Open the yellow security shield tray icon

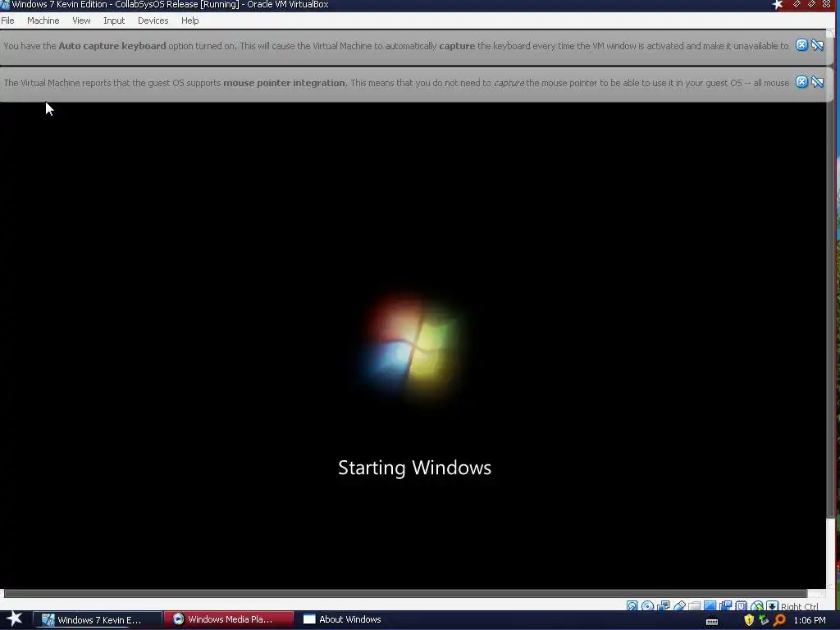[x=749, y=620]
